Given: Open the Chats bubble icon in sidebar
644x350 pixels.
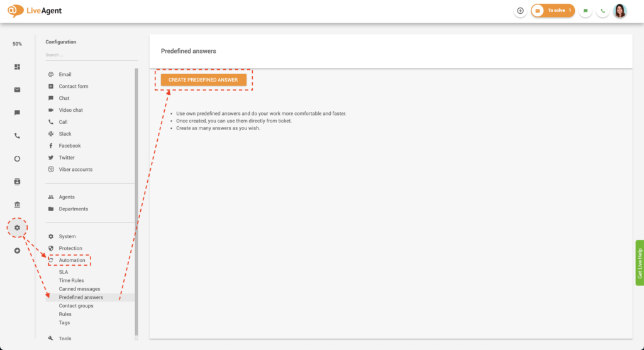Looking at the screenshot, I should point(17,112).
